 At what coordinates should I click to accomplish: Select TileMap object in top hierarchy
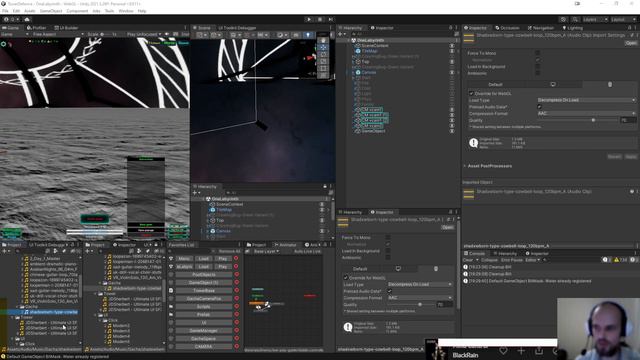tap(369, 51)
